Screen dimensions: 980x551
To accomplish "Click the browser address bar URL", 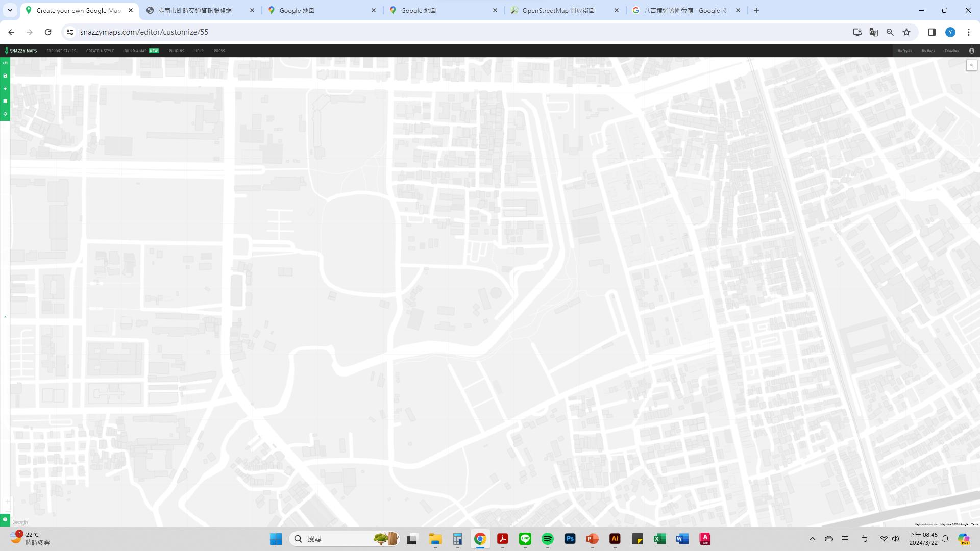I will (x=144, y=32).
